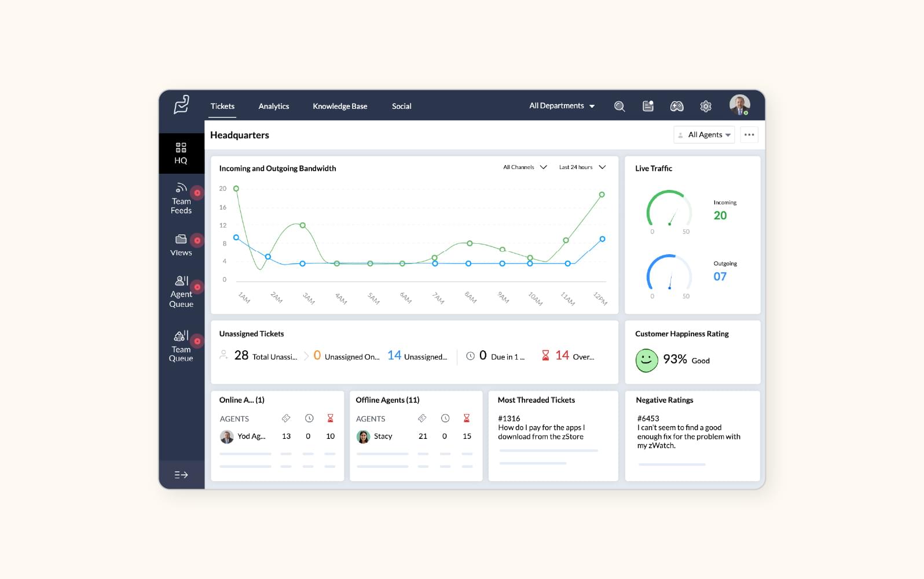Click clock icon in Online Agents header

[309, 418]
